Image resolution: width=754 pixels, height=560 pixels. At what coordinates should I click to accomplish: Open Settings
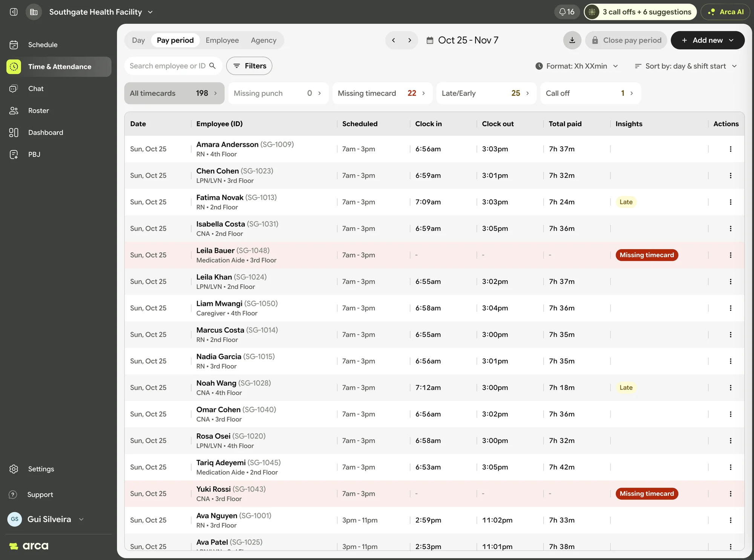pos(58,469)
